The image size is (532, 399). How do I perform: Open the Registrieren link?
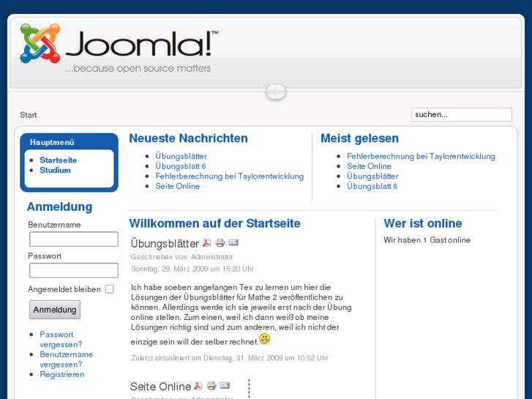pyautogui.click(x=62, y=375)
